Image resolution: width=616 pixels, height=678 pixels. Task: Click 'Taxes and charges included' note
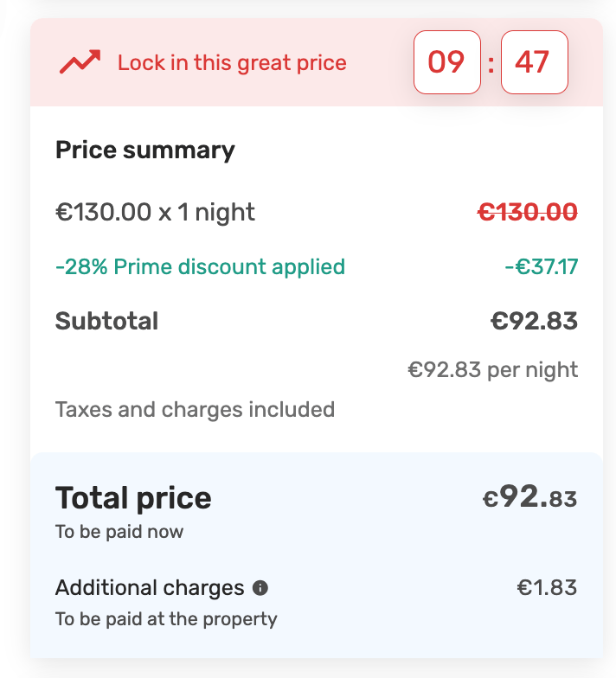[x=195, y=409]
